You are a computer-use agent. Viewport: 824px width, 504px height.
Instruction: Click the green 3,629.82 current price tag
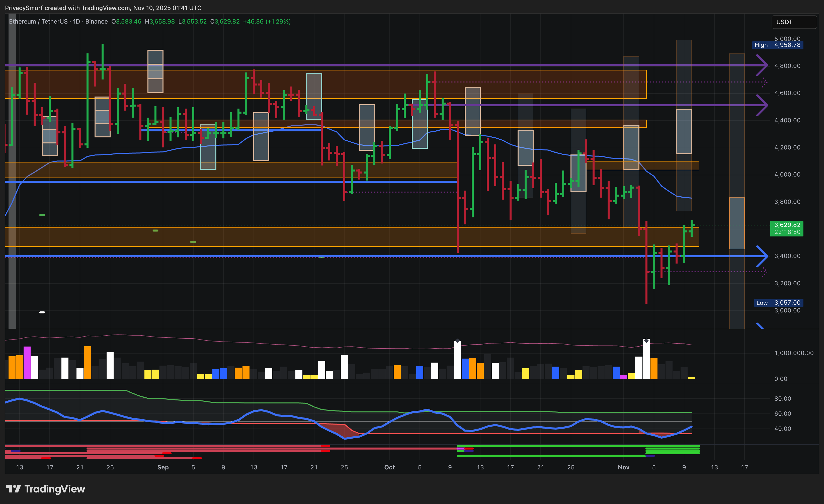[x=787, y=228]
